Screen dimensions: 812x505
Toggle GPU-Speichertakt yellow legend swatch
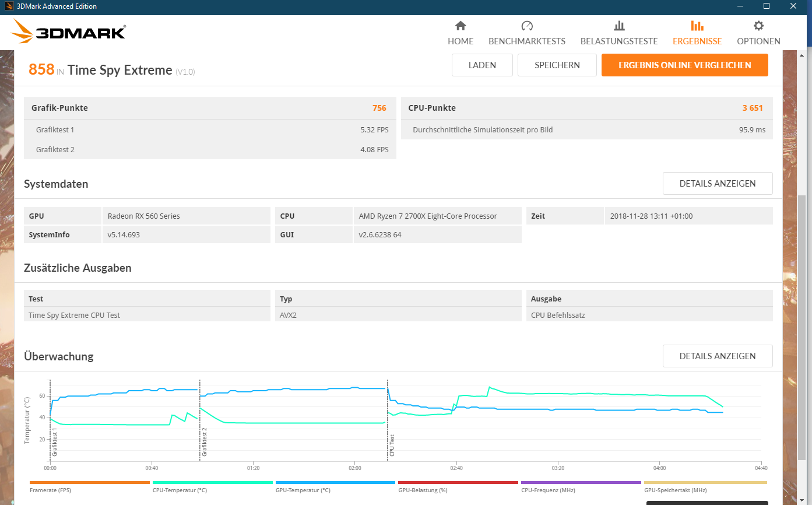coord(705,483)
